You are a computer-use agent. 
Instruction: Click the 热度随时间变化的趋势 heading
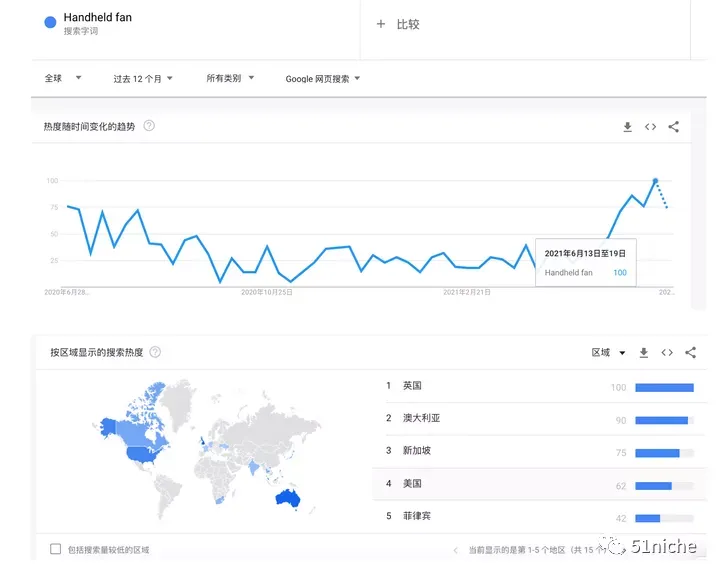pyautogui.click(x=90, y=126)
